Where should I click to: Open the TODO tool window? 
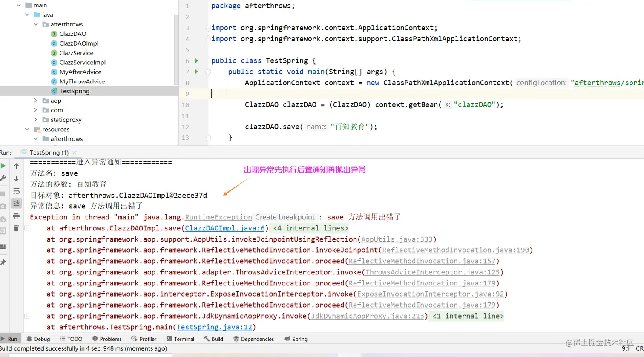71,339
